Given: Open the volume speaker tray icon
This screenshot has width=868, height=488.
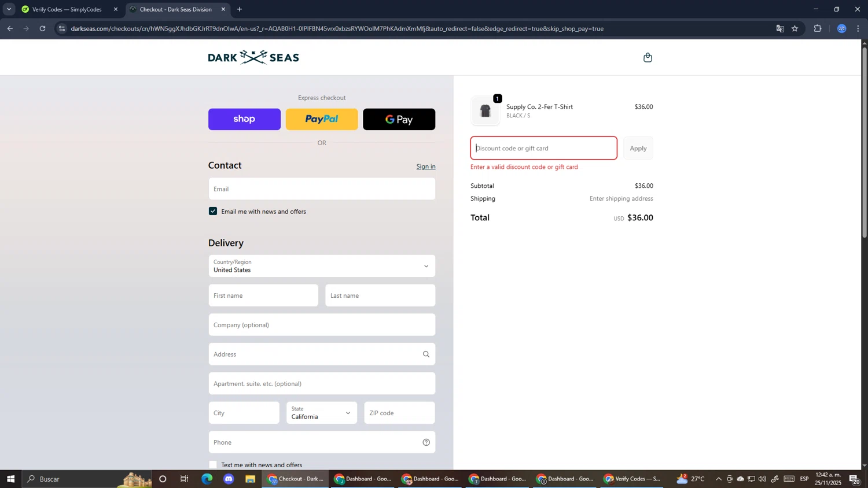Looking at the screenshot, I should [762, 479].
